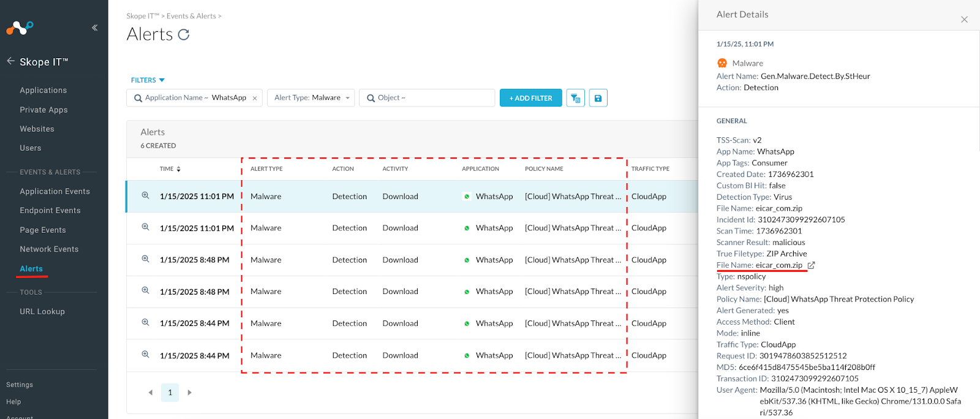Image resolution: width=980 pixels, height=419 pixels.
Task: Close the Alert Details panel
Action: [x=964, y=20]
